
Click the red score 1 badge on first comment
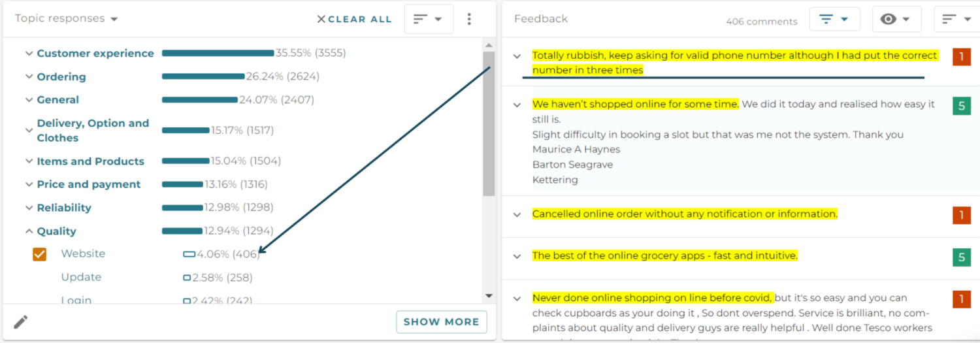[x=961, y=57]
